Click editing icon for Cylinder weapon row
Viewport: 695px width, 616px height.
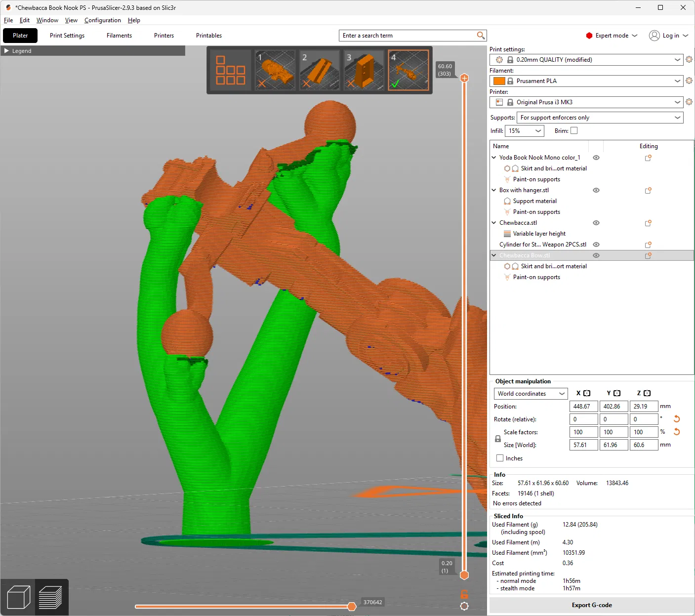(648, 245)
